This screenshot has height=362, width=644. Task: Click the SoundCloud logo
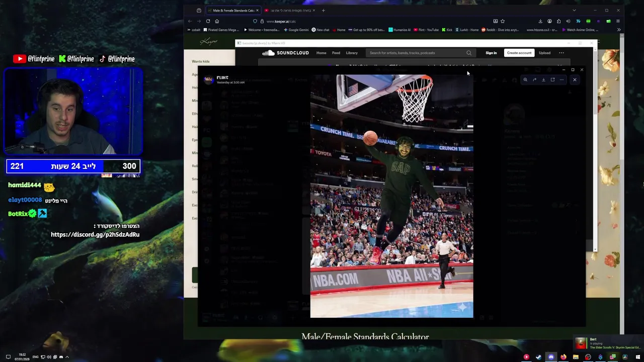pyautogui.click(x=285, y=53)
